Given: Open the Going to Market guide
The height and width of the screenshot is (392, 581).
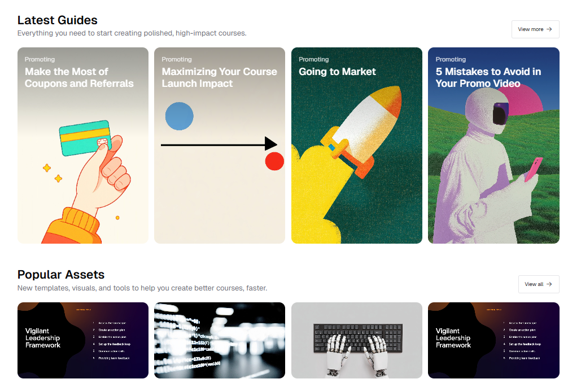Looking at the screenshot, I should [x=356, y=146].
